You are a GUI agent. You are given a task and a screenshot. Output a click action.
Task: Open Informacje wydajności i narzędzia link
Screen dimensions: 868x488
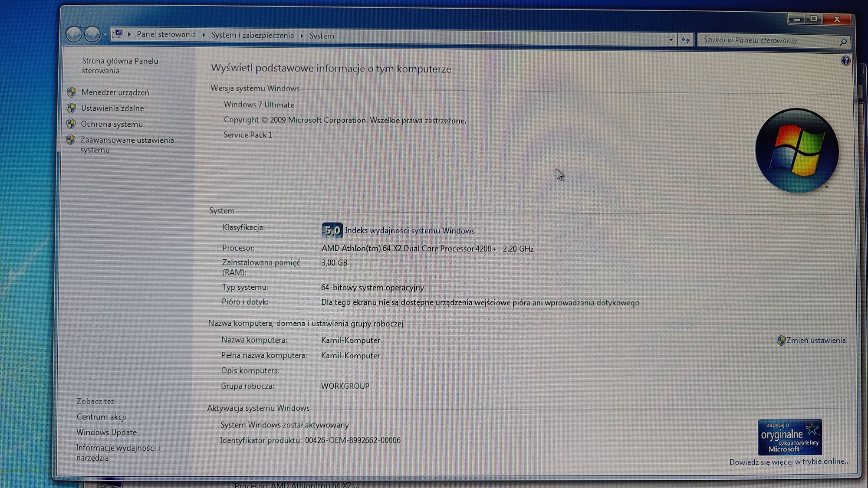pos(118,453)
